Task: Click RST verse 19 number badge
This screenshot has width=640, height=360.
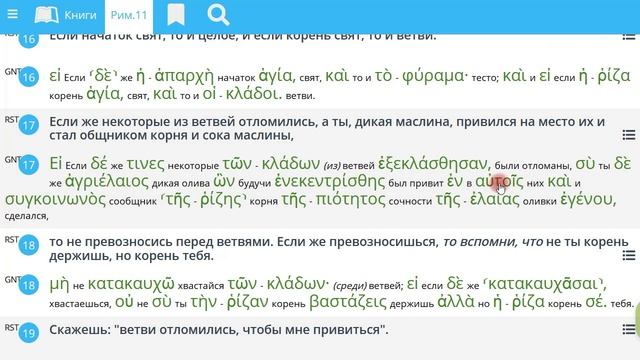Action: coord(29,333)
